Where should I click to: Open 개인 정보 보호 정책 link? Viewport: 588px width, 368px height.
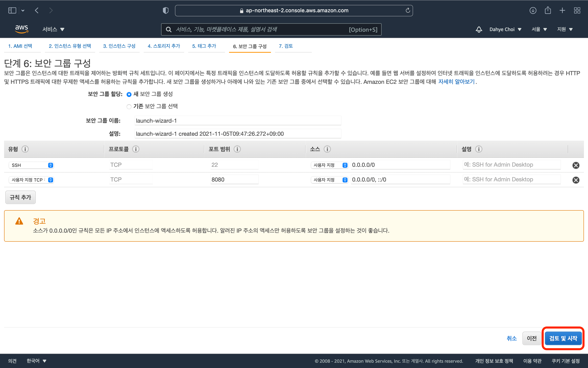pos(494,361)
